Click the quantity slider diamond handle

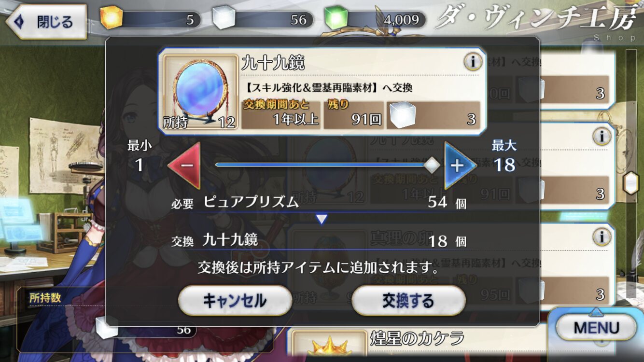click(432, 165)
